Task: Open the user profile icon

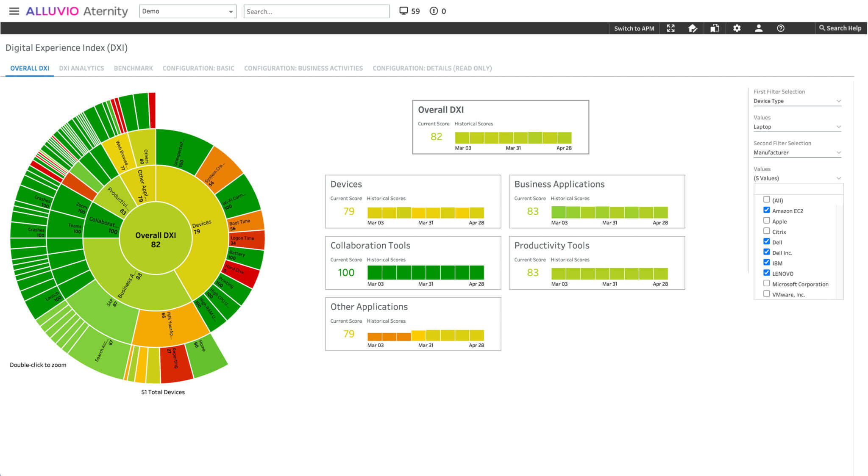Action: click(759, 28)
